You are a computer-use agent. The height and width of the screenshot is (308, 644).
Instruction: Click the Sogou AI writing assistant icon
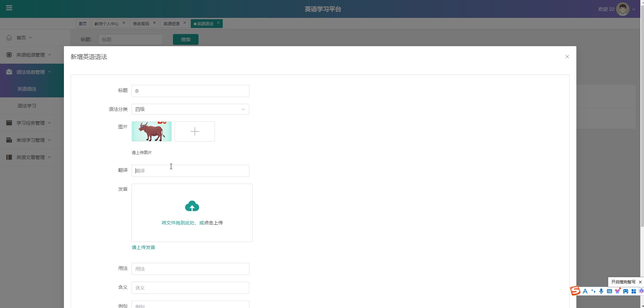pyautogui.click(x=641, y=291)
